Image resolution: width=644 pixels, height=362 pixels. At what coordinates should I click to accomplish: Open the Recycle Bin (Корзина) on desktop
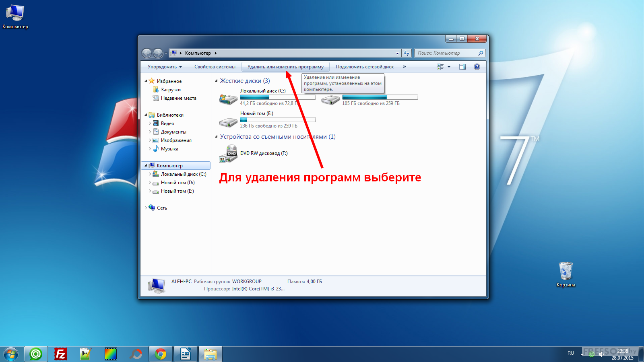coord(566,275)
